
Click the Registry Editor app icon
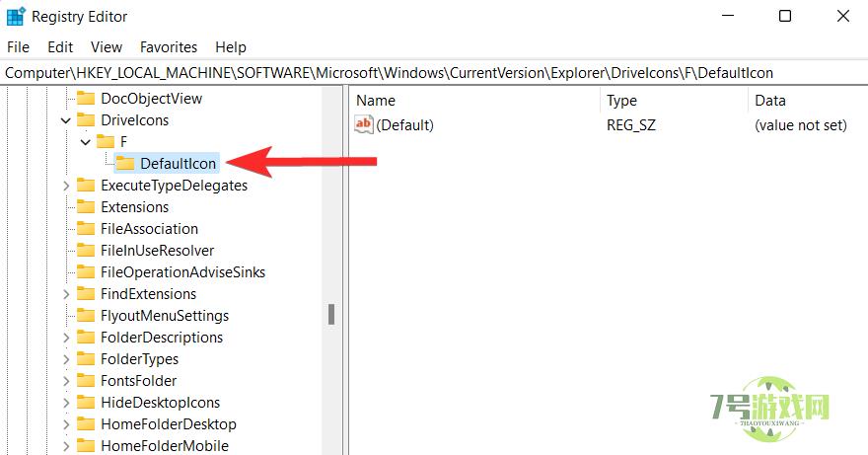[16, 17]
